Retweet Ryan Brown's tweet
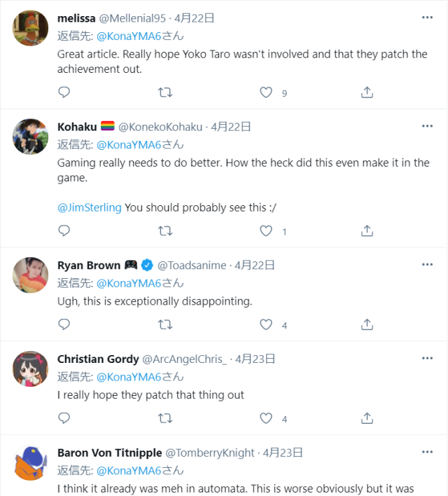Viewport: 448px width, 496px height. (x=165, y=324)
